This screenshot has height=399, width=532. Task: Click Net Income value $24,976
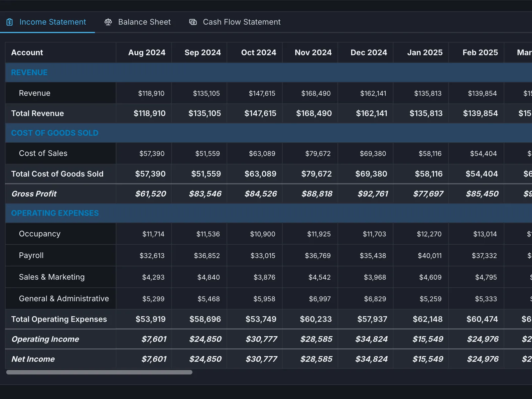483,359
